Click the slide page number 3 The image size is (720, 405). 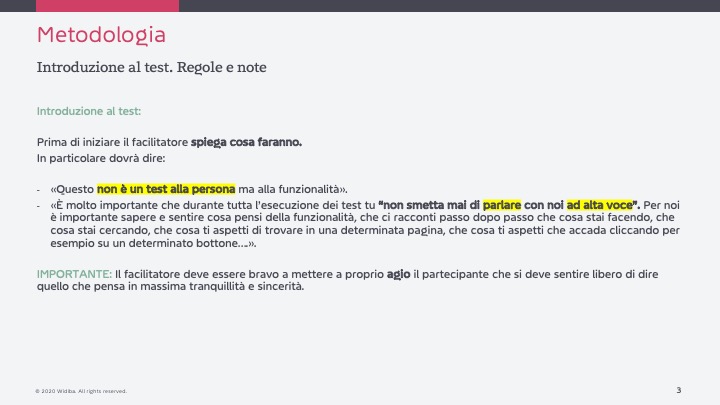[x=679, y=390]
